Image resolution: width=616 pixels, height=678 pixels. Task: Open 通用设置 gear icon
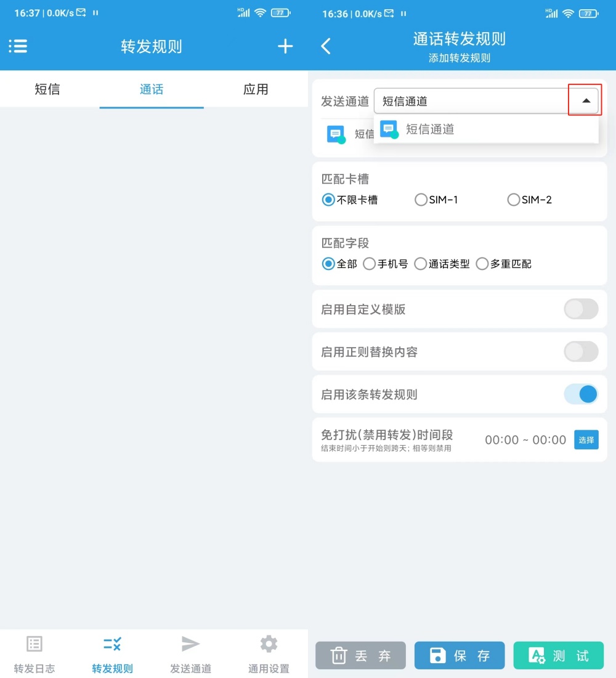(x=269, y=644)
